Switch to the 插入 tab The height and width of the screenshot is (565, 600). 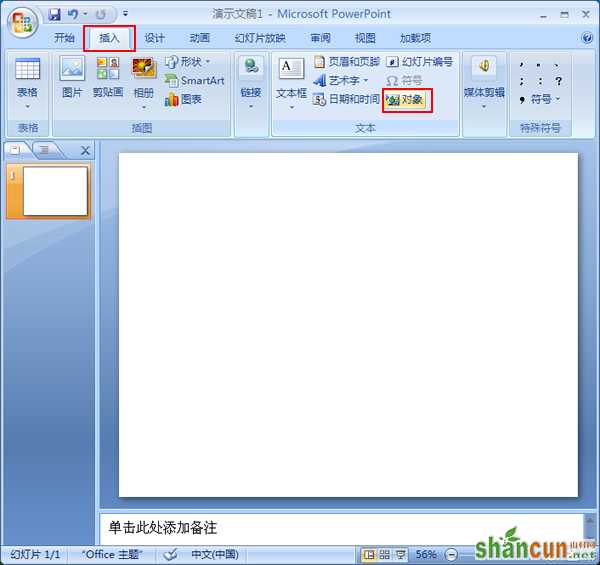click(x=109, y=38)
